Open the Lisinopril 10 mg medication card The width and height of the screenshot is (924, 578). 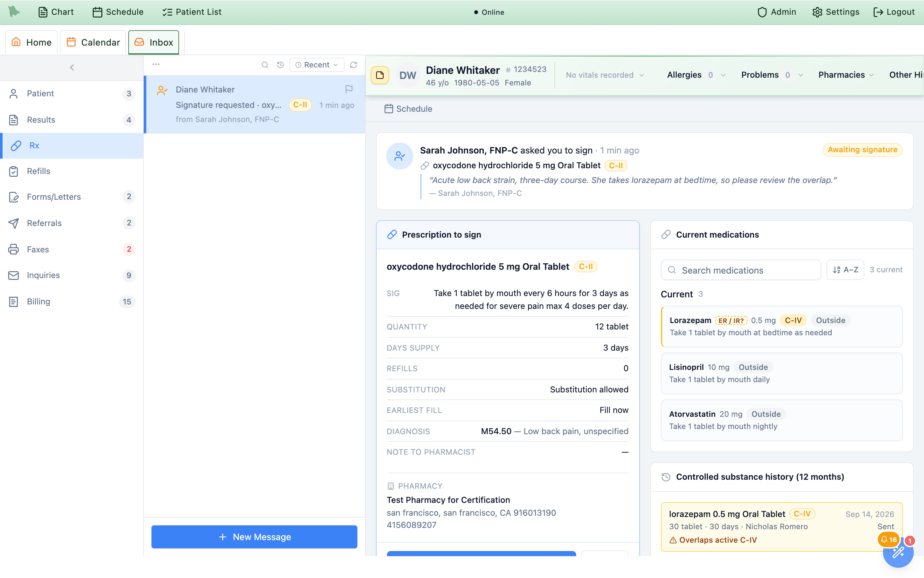782,373
